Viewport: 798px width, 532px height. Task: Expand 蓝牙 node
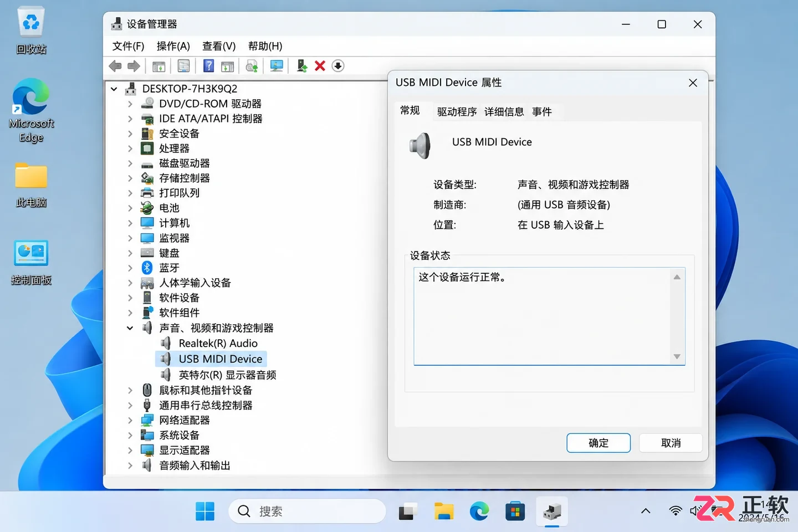coord(130,268)
